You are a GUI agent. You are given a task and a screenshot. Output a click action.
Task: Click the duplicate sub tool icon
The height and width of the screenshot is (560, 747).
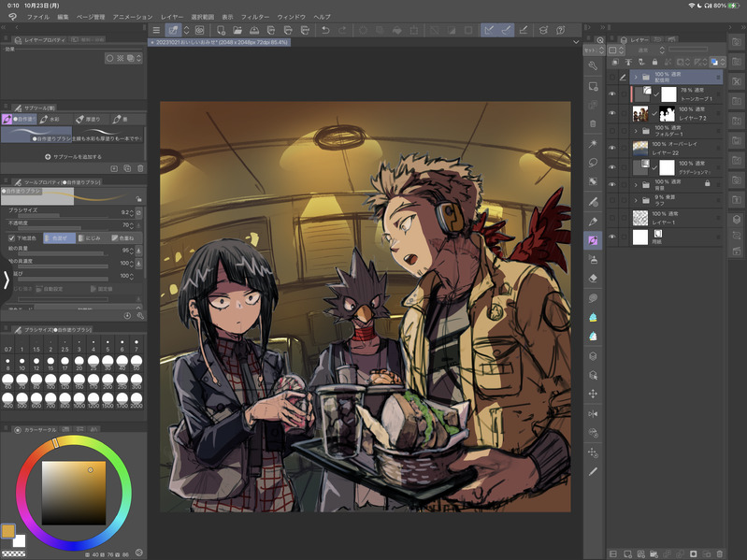tap(127, 168)
